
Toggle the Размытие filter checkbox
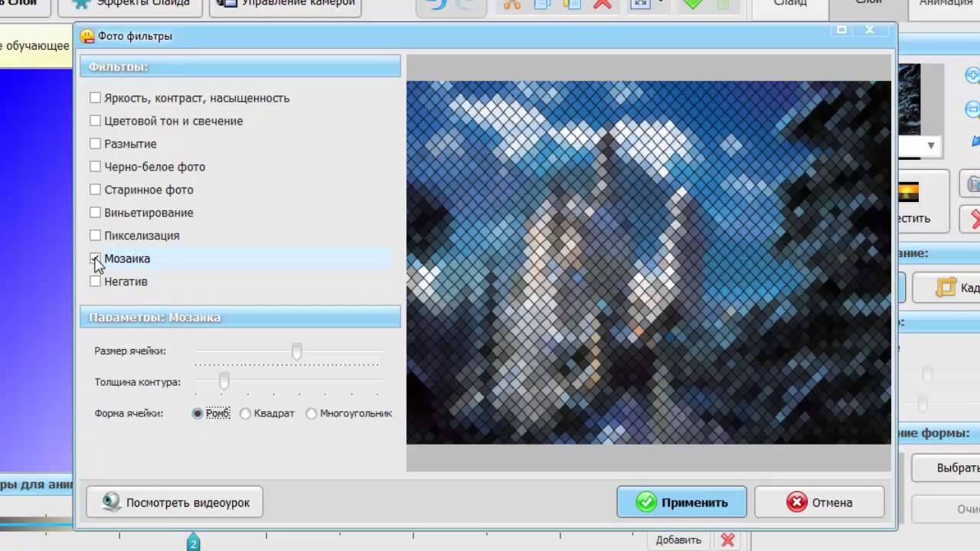tap(95, 144)
